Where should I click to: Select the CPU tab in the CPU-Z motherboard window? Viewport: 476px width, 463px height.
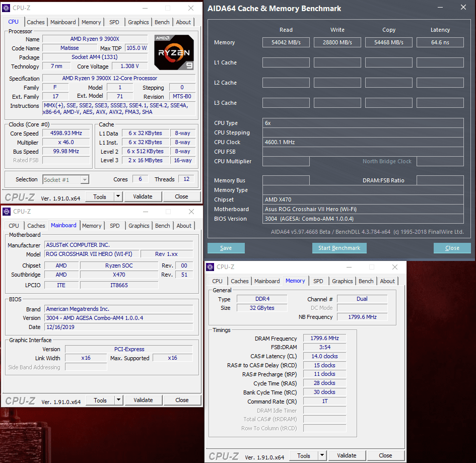[x=14, y=226]
